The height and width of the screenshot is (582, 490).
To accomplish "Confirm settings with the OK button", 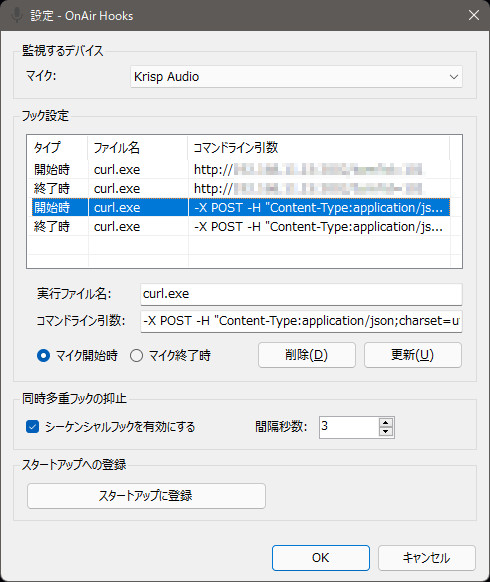I will tap(321, 558).
